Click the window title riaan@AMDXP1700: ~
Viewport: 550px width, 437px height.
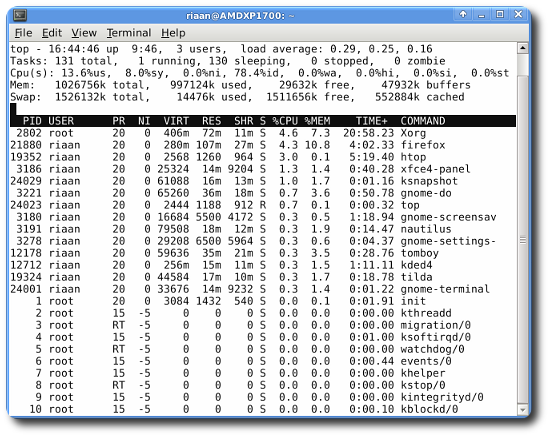[240, 16]
